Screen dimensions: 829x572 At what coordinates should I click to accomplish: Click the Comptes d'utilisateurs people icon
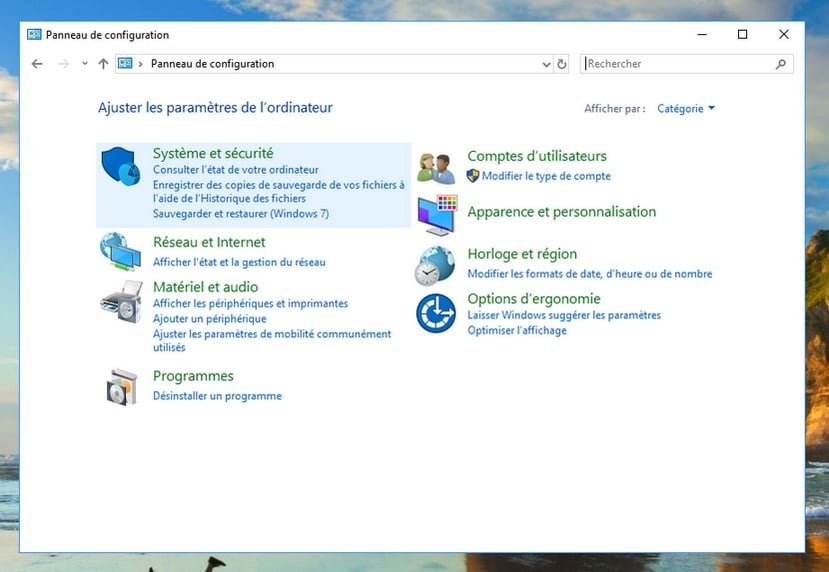pos(436,168)
